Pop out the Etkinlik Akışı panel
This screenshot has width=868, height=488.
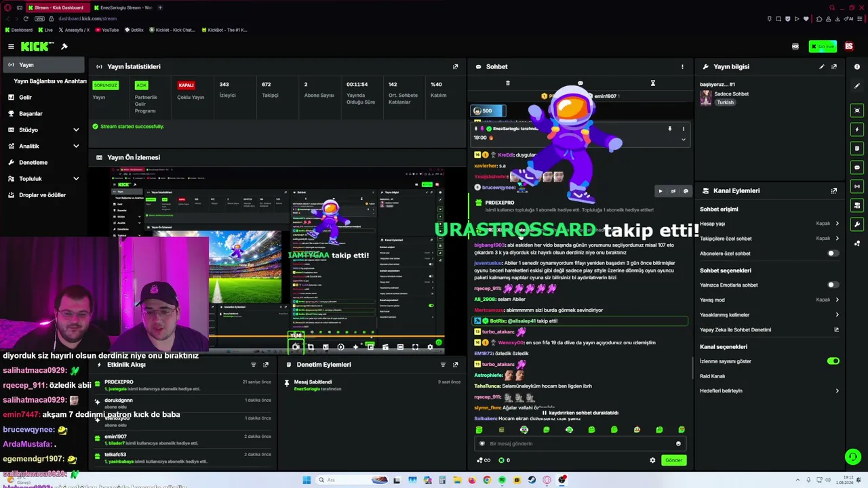[x=266, y=365]
